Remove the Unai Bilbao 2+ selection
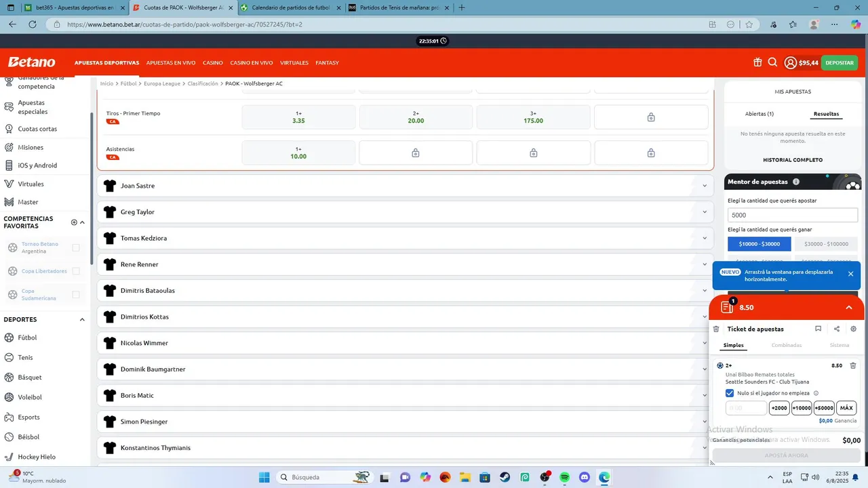 tap(853, 365)
